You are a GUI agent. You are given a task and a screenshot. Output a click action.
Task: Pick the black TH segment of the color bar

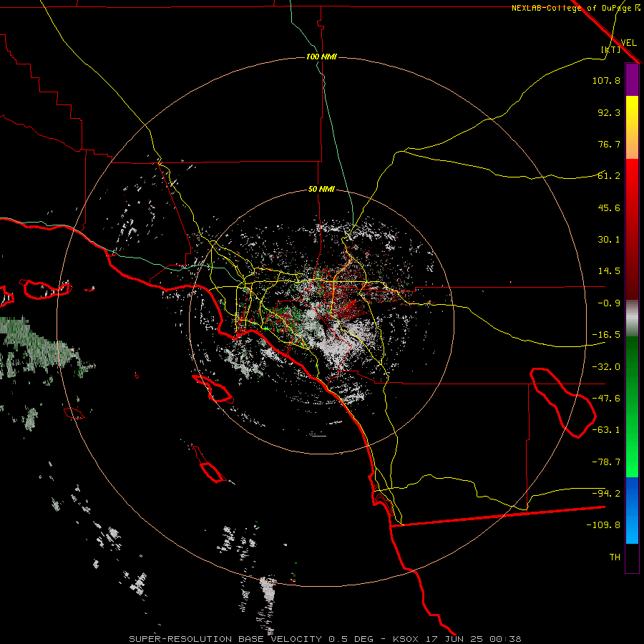632,557
